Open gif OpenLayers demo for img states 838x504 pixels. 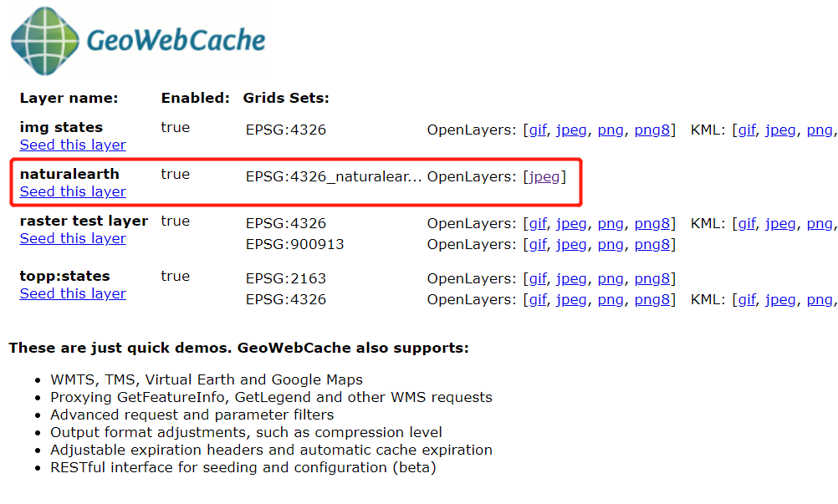point(537,130)
